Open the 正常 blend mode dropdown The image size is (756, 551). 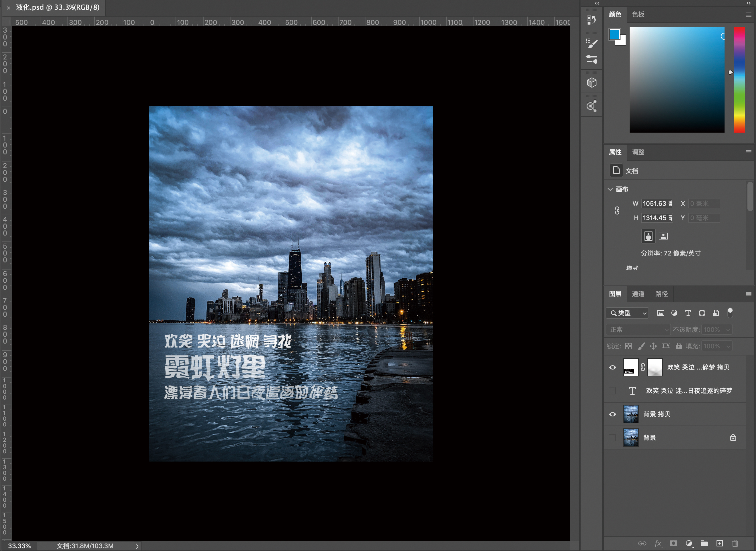tap(638, 330)
